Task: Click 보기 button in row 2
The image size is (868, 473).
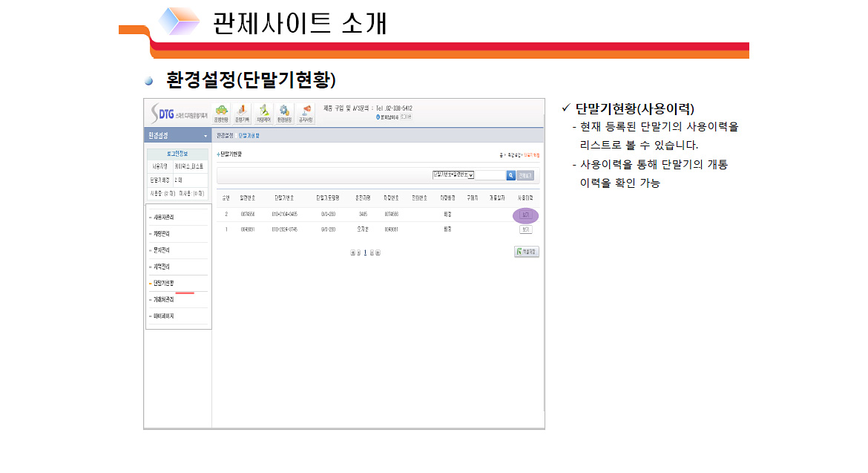Action: pos(525,215)
